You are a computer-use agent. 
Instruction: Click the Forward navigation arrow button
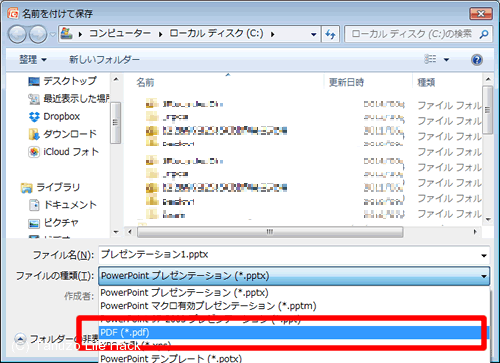[38, 34]
